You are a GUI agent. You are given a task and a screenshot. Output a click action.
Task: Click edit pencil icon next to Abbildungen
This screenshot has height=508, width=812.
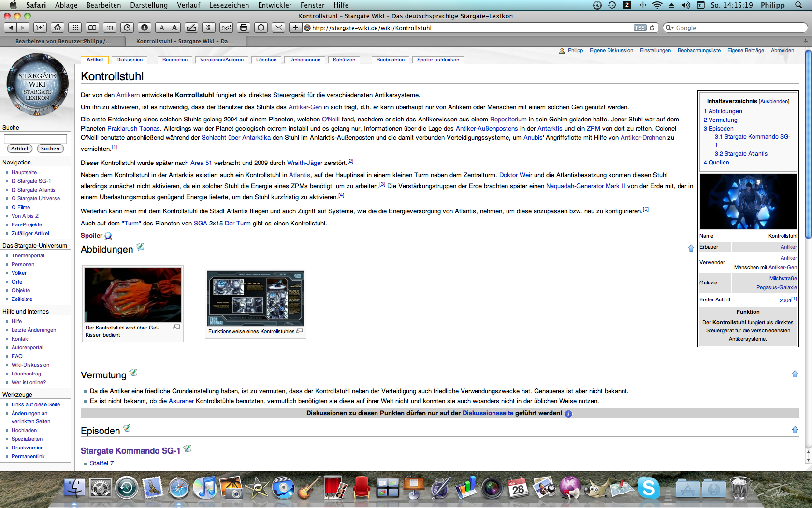(140, 247)
